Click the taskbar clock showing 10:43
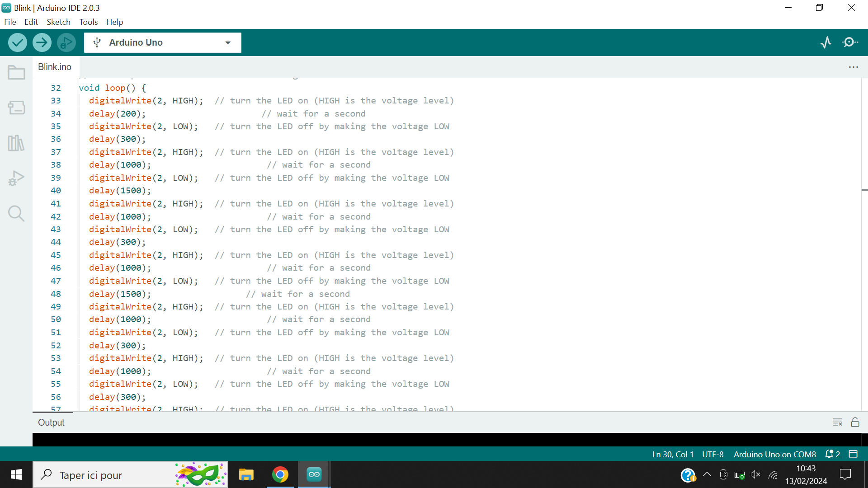868x488 pixels. point(806,469)
